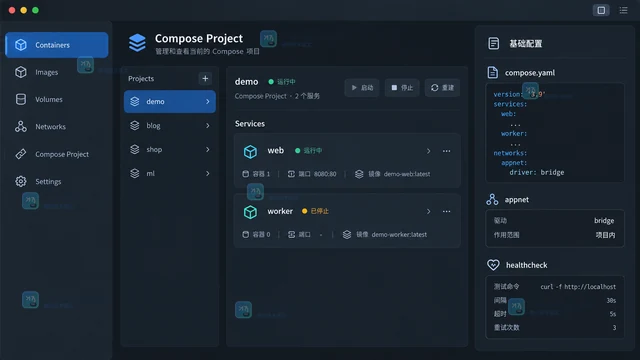Open the worker service chevron
Image resolution: width=640 pixels, height=360 pixels.
point(428,211)
